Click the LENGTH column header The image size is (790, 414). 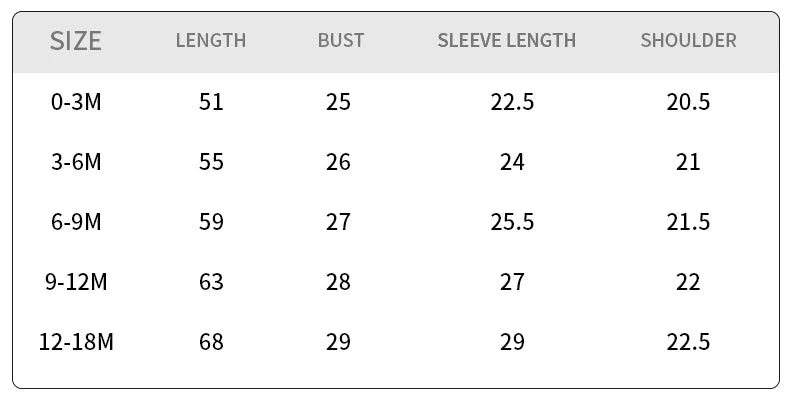[x=211, y=41]
